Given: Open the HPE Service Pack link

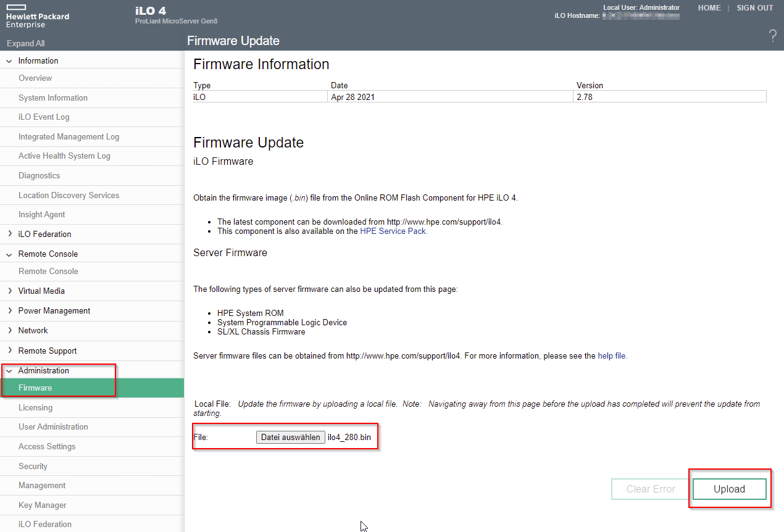Looking at the screenshot, I should 393,231.
